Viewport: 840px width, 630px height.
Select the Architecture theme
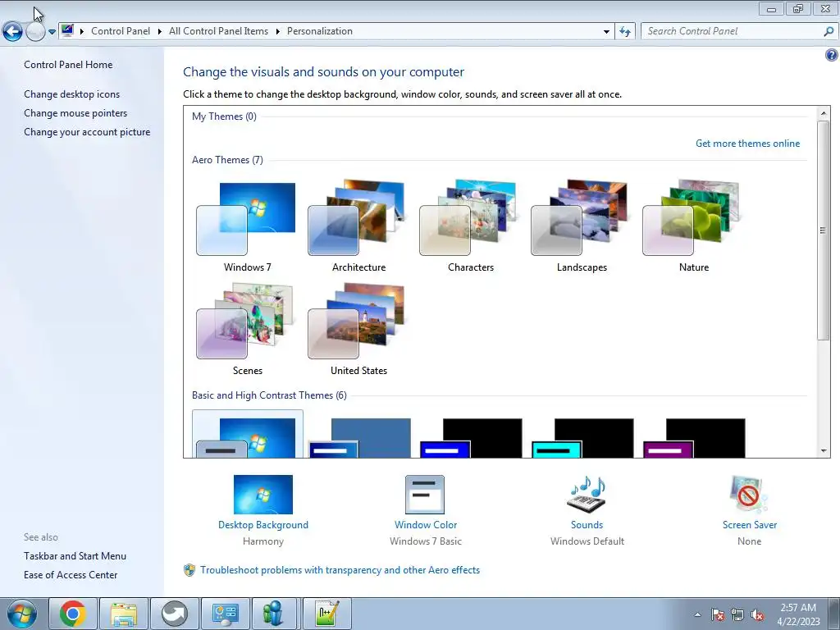point(358,226)
